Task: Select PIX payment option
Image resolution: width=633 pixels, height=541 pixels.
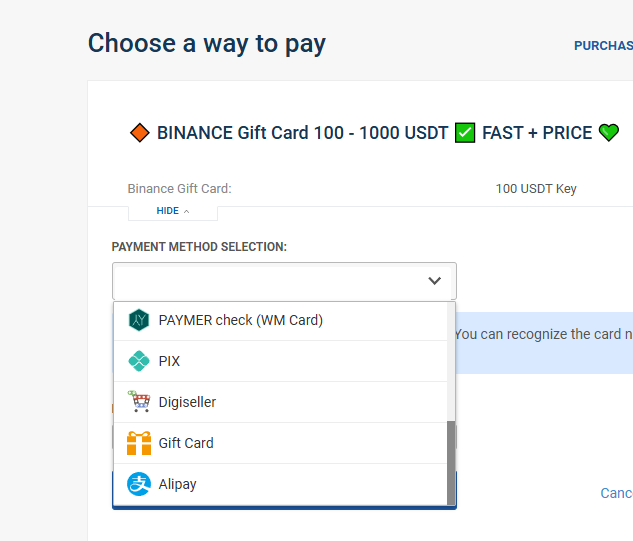Action: [x=169, y=361]
